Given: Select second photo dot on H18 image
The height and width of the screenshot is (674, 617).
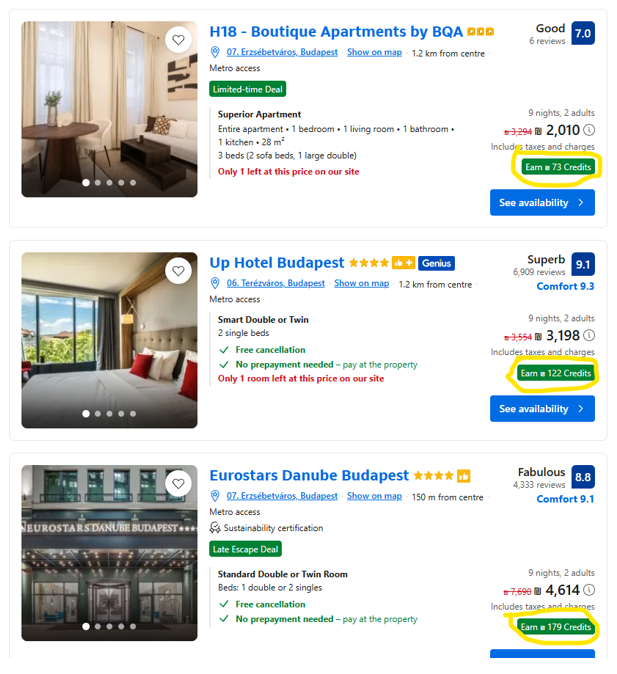Looking at the screenshot, I should click(98, 183).
